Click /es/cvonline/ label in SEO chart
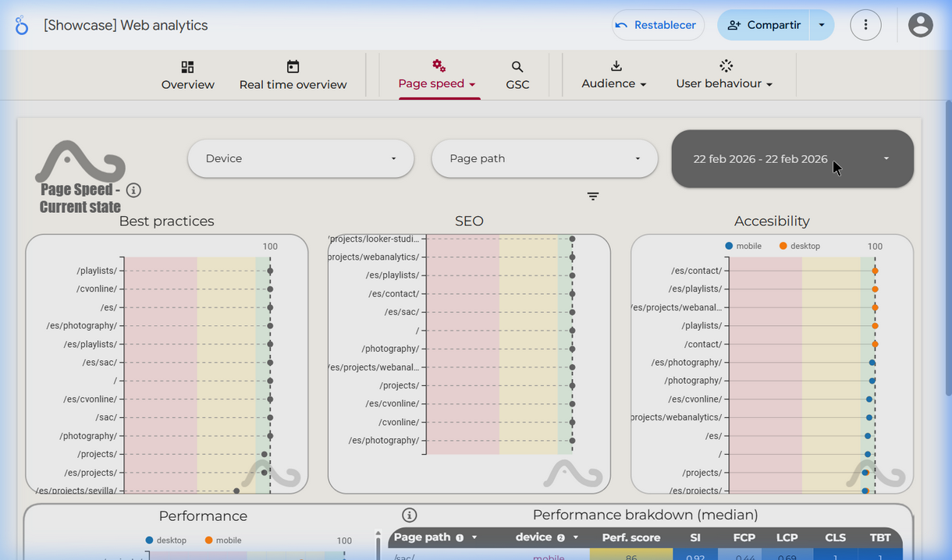This screenshot has width=952, height=560. [x=393, y=403]
